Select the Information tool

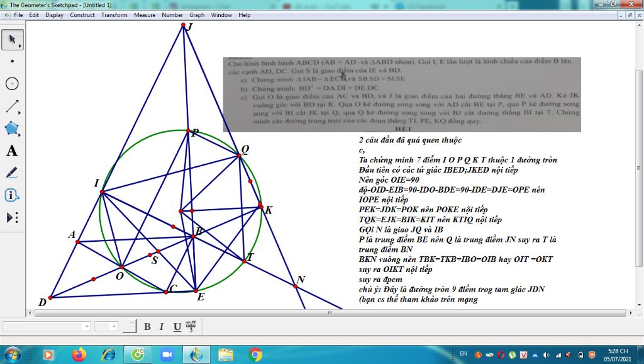[x=13, y=195]
